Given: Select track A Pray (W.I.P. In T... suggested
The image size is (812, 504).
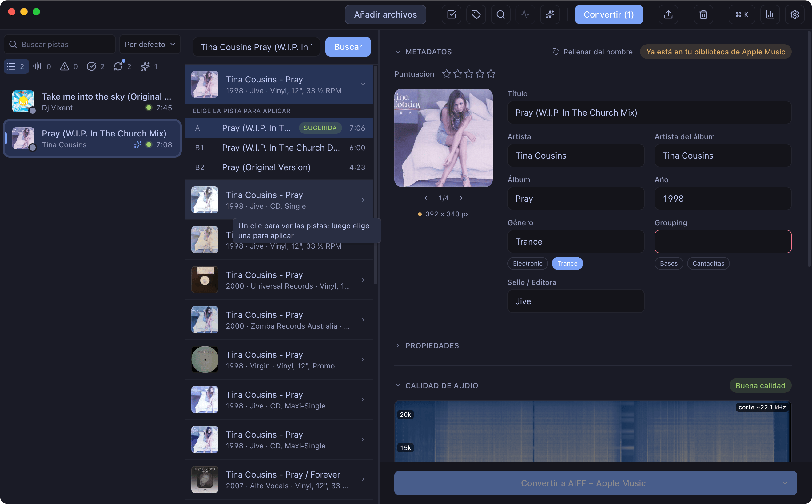Looking at the screenshot, I should coord(279,128).
